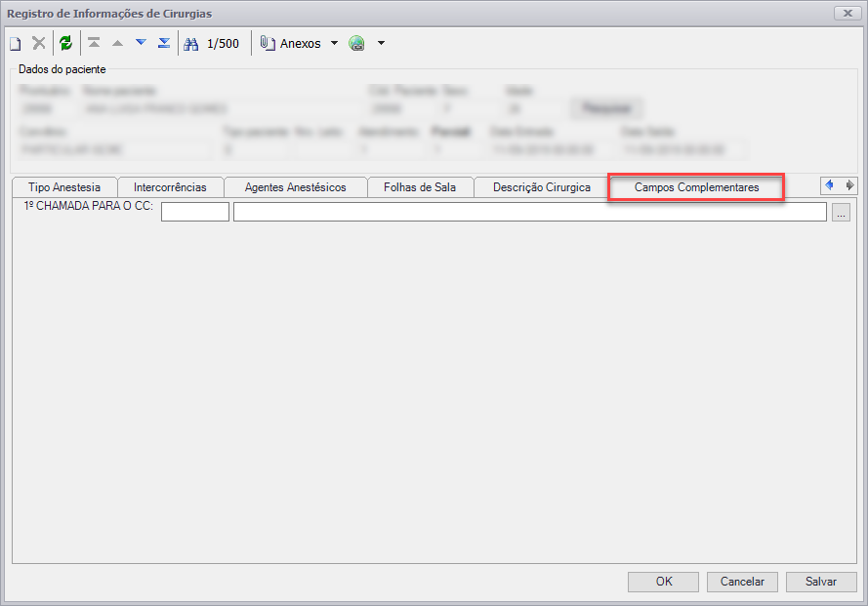This screenshot has width=868, height=606.
Task: Confirm with the OK button
Action: [x=663, y=582]
